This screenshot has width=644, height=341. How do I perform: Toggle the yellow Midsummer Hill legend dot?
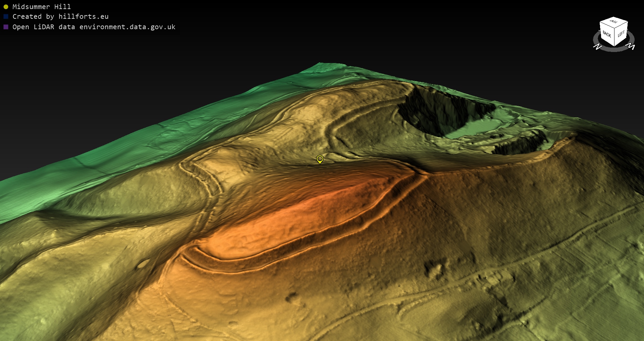6,7
